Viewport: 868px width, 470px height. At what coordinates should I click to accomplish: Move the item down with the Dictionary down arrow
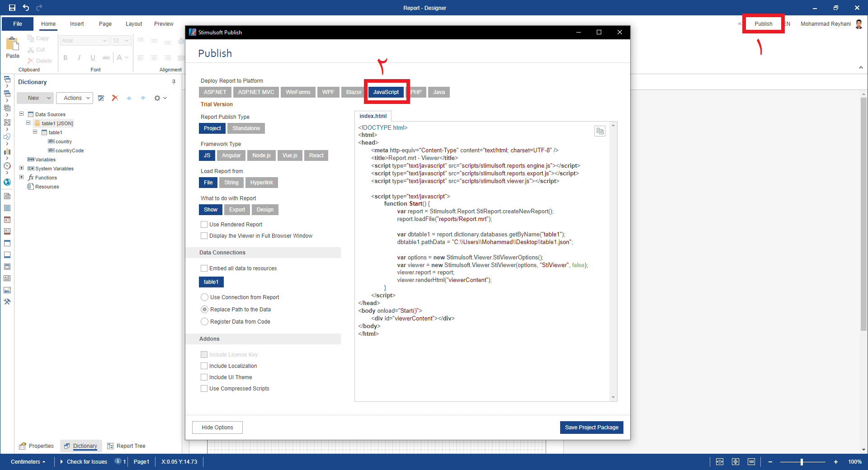143,98
